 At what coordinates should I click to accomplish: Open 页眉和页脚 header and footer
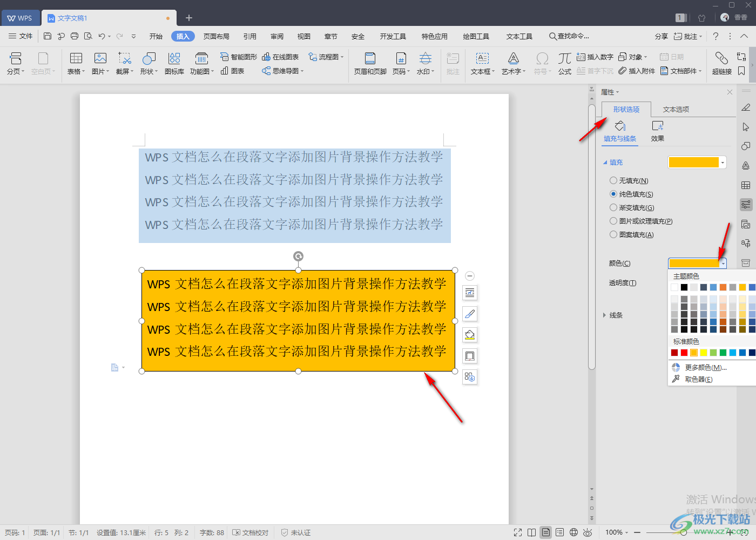click(x=370, y=63)
